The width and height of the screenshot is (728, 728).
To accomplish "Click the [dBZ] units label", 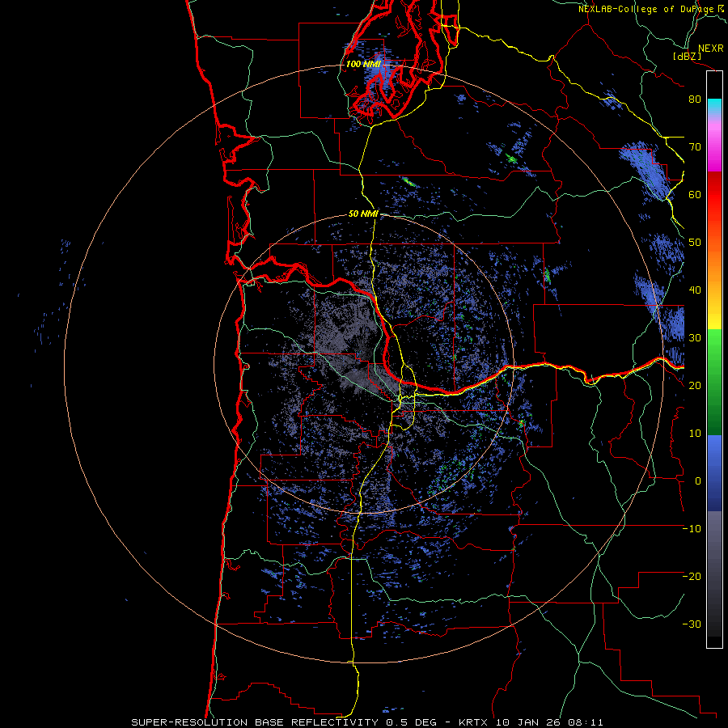I will point(687,57).
